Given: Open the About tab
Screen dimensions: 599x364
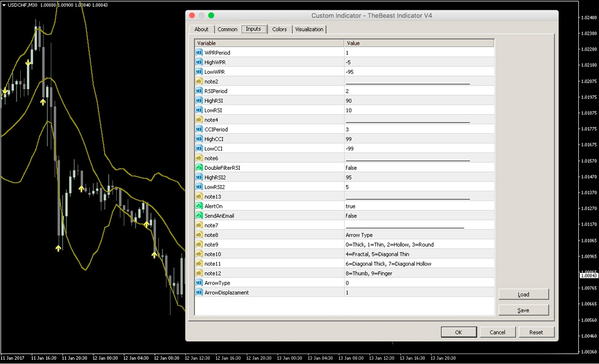Looking at the screenshot, I should tap(202, 29).
